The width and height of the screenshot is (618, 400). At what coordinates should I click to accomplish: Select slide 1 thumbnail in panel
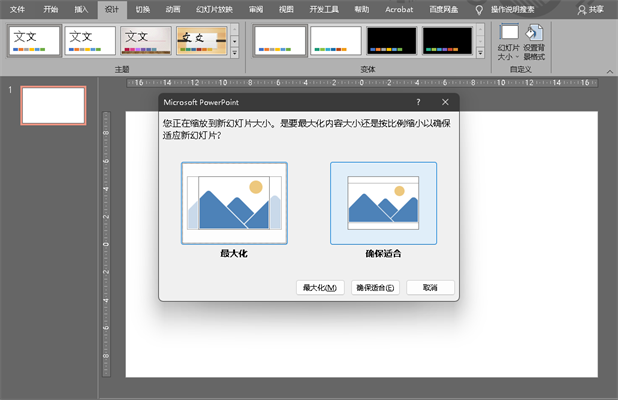(53, 105)
